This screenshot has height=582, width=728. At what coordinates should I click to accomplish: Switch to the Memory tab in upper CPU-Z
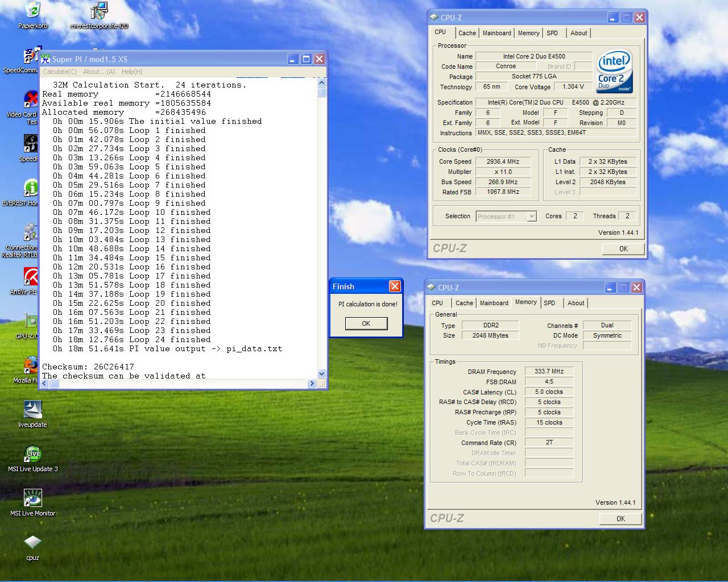529,33
